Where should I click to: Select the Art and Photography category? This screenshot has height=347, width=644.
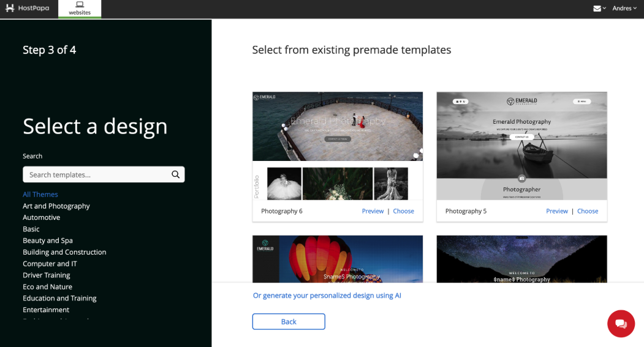(x=56, y=206)
